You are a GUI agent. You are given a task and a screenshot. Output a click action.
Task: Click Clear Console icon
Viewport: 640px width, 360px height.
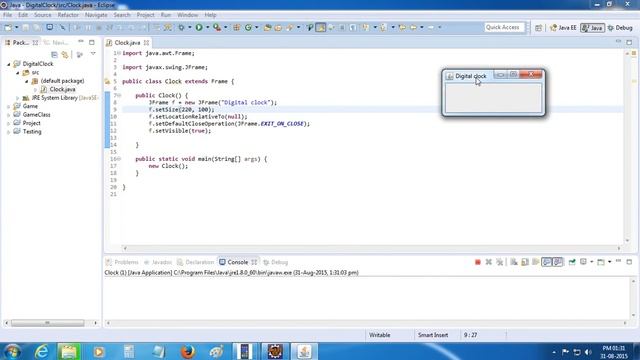514,262
